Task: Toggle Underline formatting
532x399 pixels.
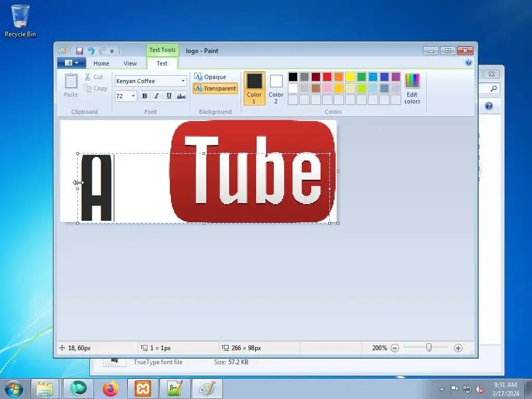Action: tap(169, 96)
